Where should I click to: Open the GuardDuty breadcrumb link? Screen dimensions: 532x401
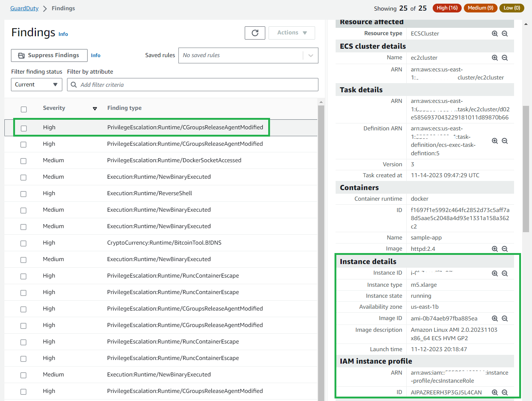pyautogui.click(x=24, y=8)
